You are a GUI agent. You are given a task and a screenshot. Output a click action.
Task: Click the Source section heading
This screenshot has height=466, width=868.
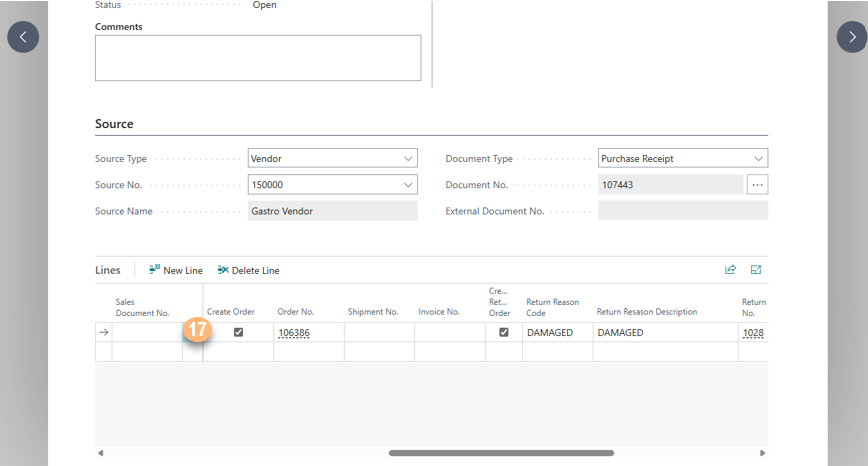coord(114,123)
